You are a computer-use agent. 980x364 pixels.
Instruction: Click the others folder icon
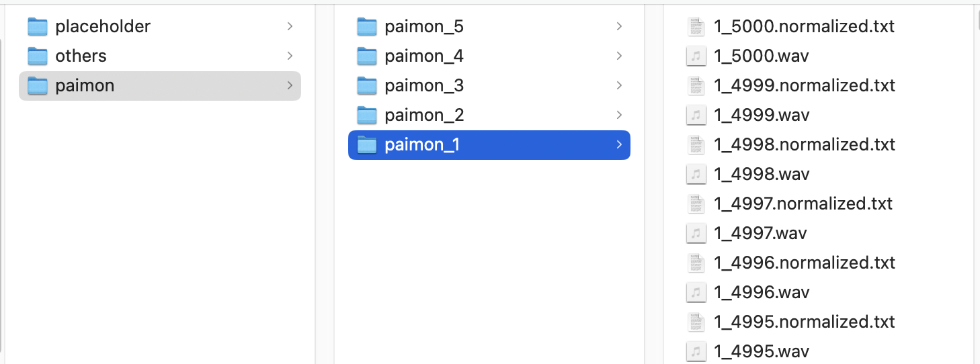pos(38,56)
